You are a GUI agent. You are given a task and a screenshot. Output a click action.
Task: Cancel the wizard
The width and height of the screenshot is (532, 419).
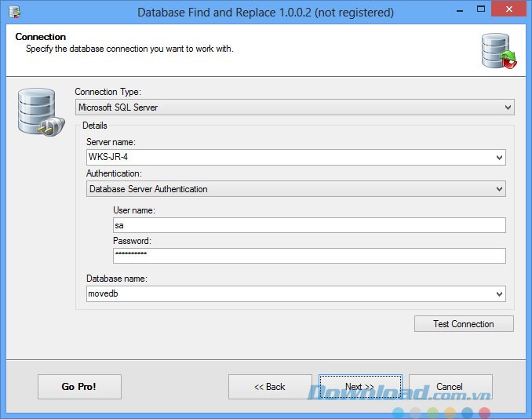(x=450, y=387)
